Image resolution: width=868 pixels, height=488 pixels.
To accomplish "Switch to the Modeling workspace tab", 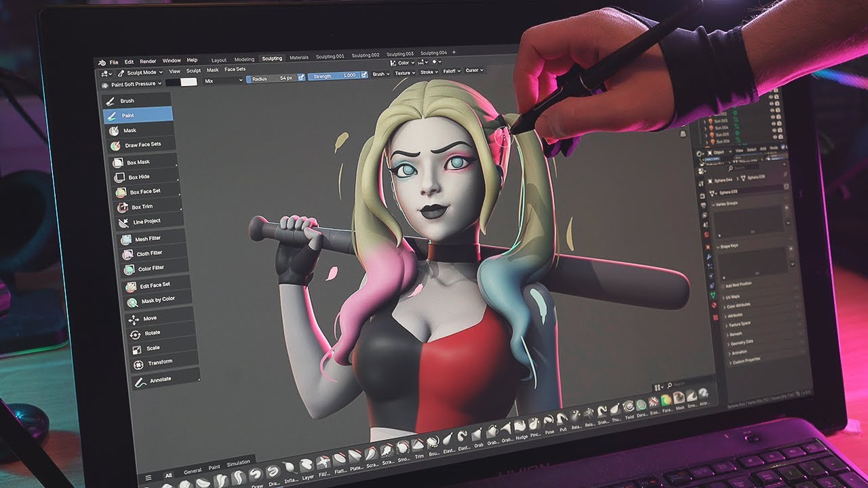I will coord(244,59).
